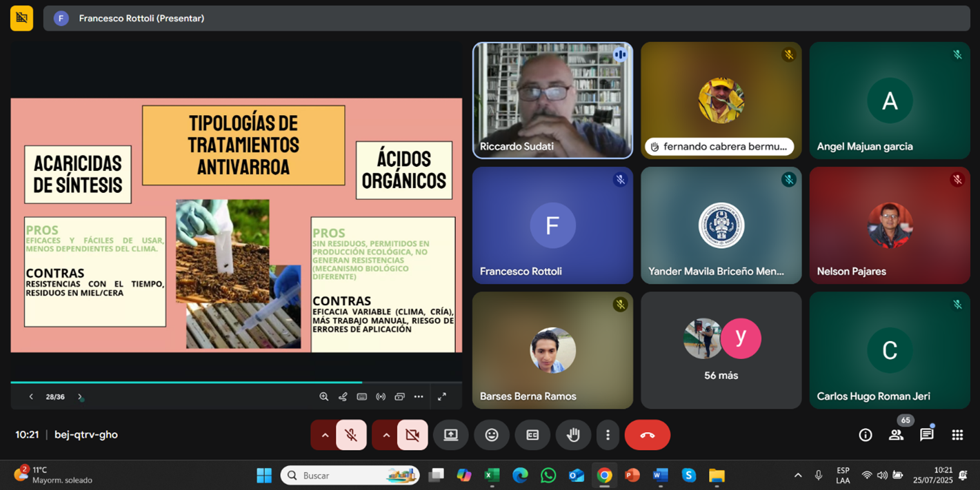Expand audio settings arrow
Viewport: 980px width, 490px height.
point(325,435)
